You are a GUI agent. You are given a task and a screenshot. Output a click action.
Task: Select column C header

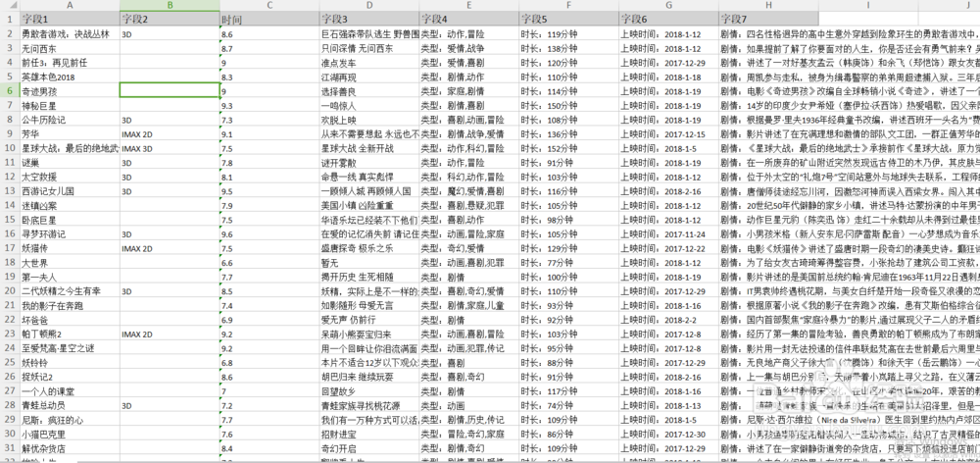(269, 5)
